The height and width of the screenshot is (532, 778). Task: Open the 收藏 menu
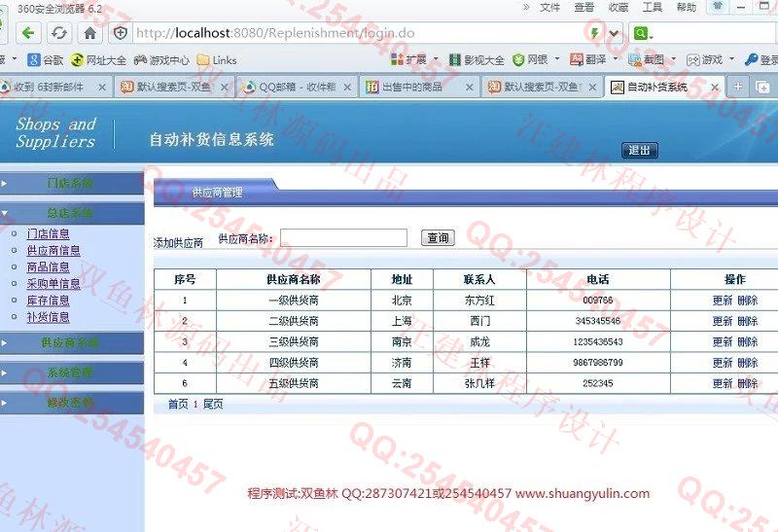click(619, 7)
